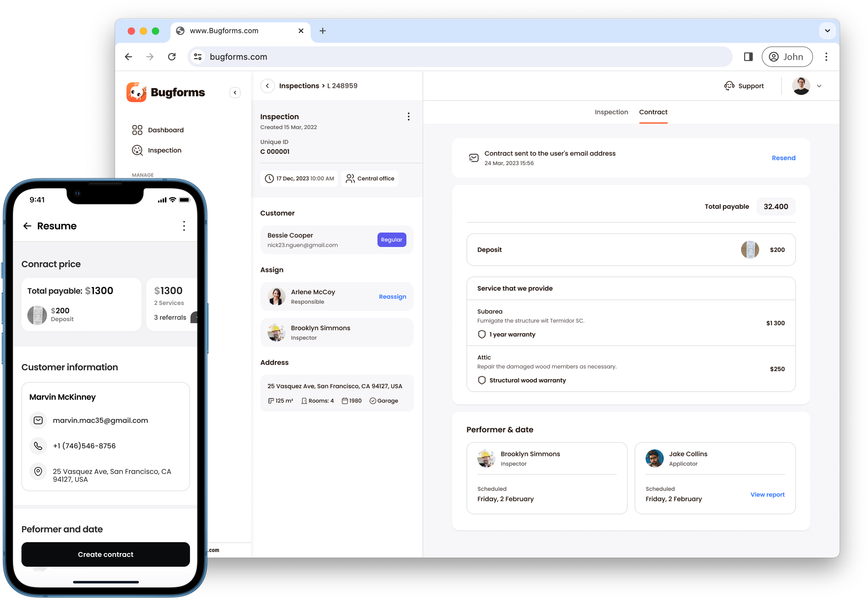Open Dashboard in sidebar

158,130
